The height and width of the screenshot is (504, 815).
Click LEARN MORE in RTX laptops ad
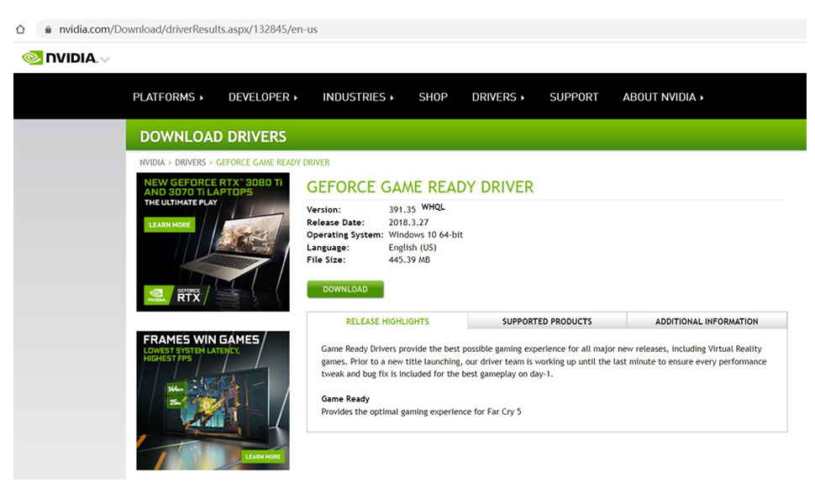tap(170, 224)
